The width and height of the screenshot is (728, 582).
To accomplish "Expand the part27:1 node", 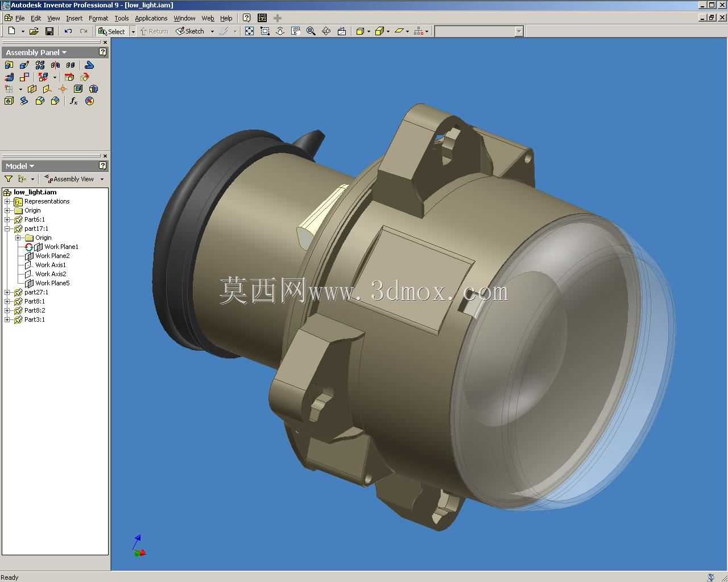I will click(x=7, y=292).
